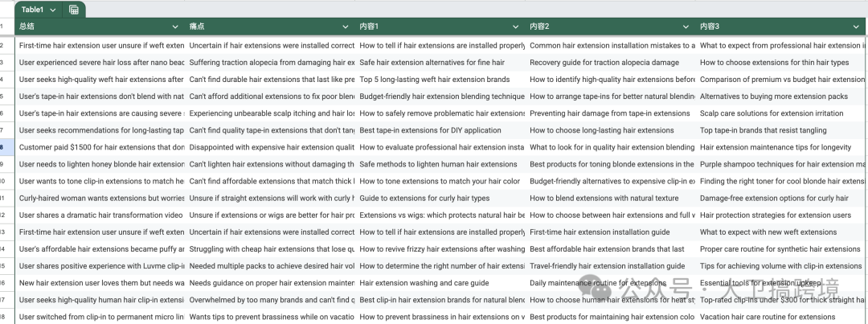
Task: Select the highlighted row 8 header
Action: (x=6, y=147)
